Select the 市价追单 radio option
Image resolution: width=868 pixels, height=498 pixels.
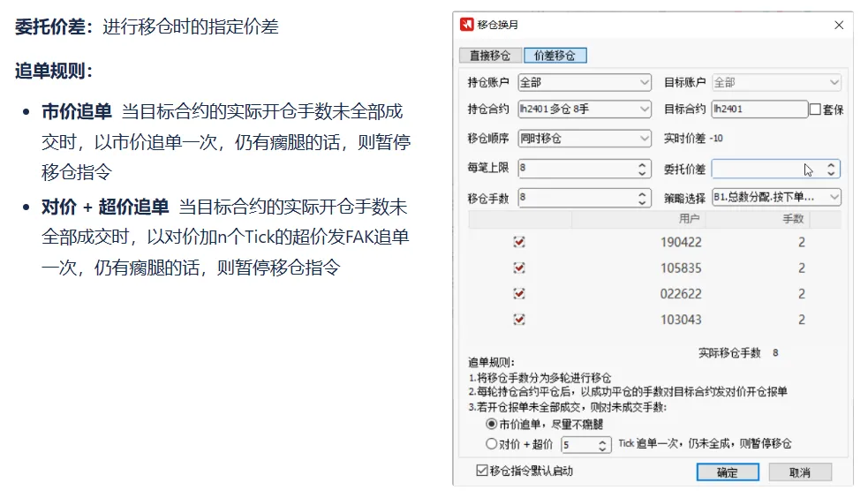[x=492, y=425]
